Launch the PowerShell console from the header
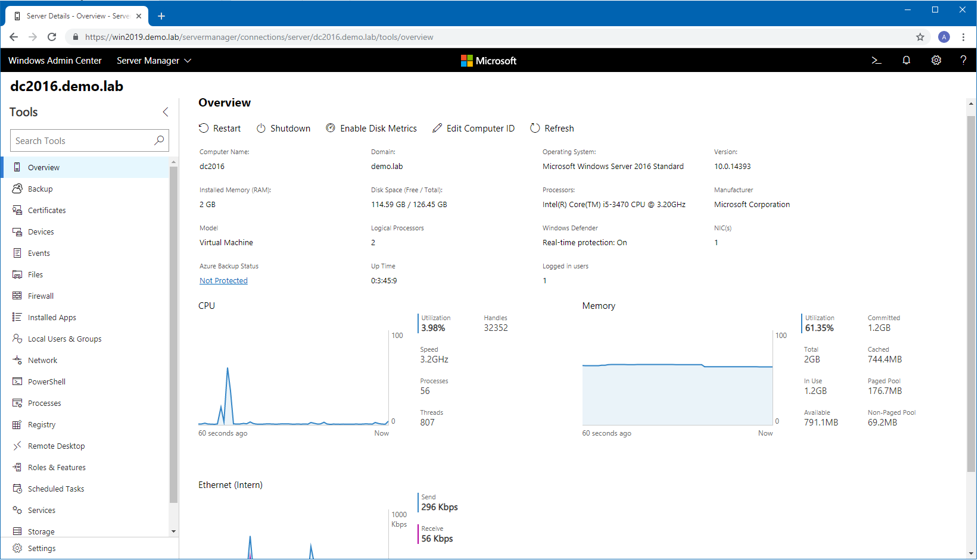978x560 pixels. coord(876,60)
